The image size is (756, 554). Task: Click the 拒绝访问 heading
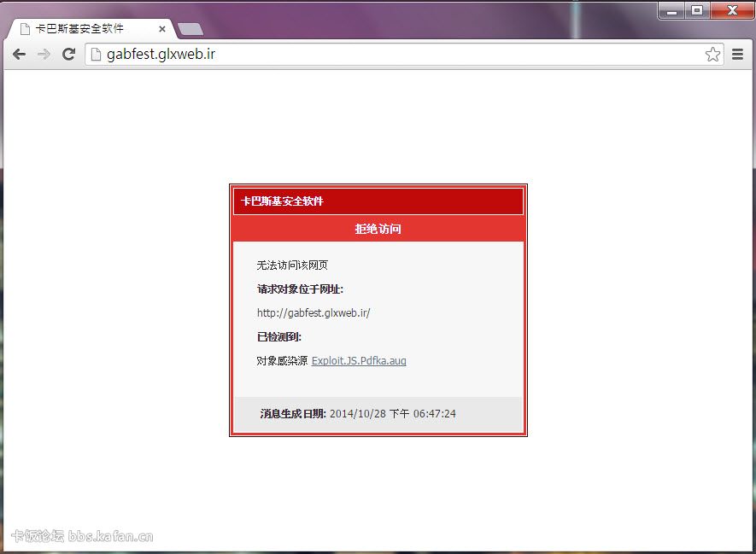pyautogui.click(x=378, y=229)
